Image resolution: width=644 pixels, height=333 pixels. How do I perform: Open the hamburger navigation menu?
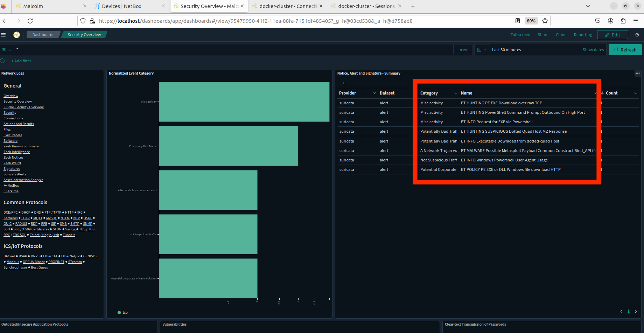pos(3,35)
